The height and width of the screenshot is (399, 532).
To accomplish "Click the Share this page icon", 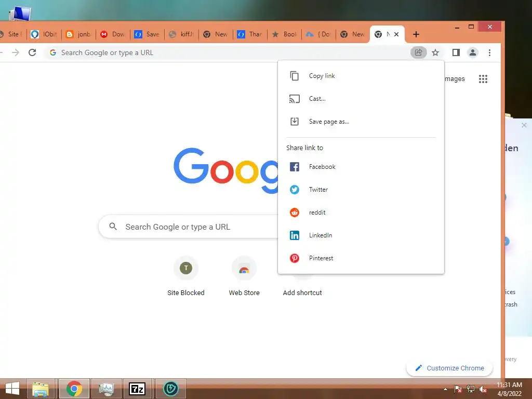I will [x=418, y=52].
